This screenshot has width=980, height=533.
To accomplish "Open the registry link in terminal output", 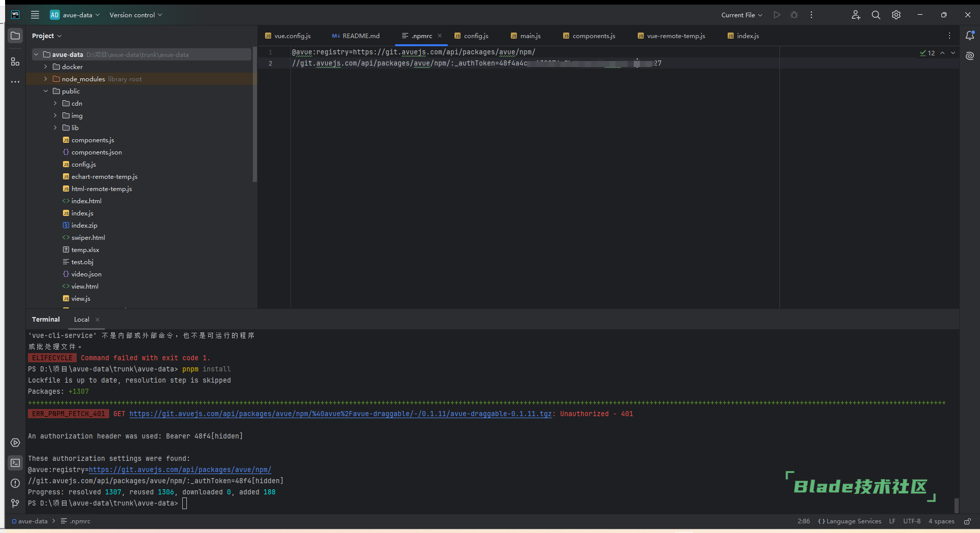I will click(x=180, y=470).
